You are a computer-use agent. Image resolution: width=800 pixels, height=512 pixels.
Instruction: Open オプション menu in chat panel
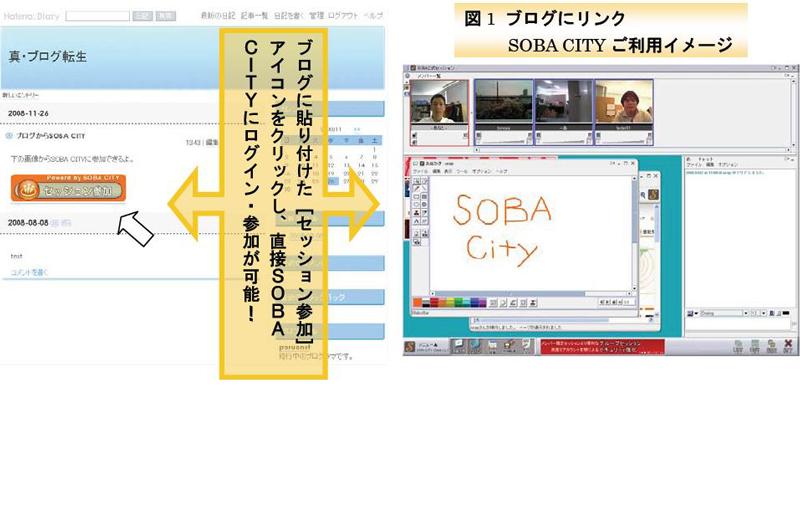coord(728,165)
